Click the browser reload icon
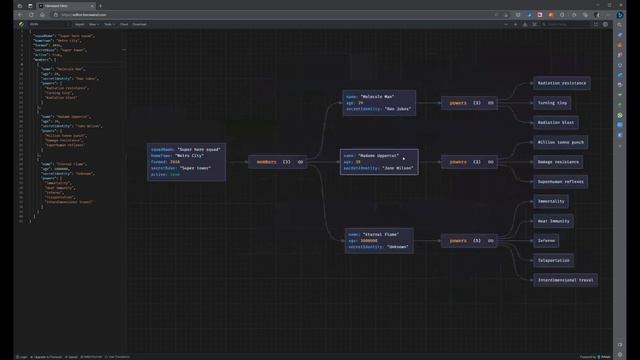The width and height of the screenshot is (640, 360). (31, 15)
